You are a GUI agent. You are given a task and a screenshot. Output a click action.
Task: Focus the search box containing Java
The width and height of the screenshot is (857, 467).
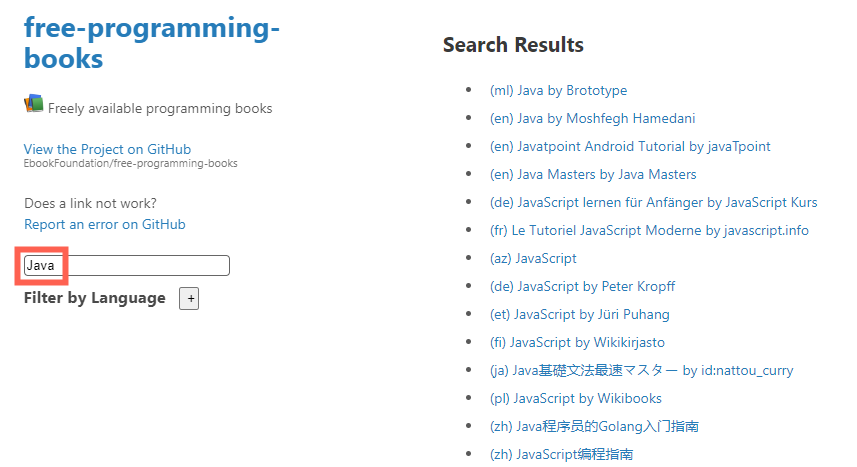[x=127, y=265]
